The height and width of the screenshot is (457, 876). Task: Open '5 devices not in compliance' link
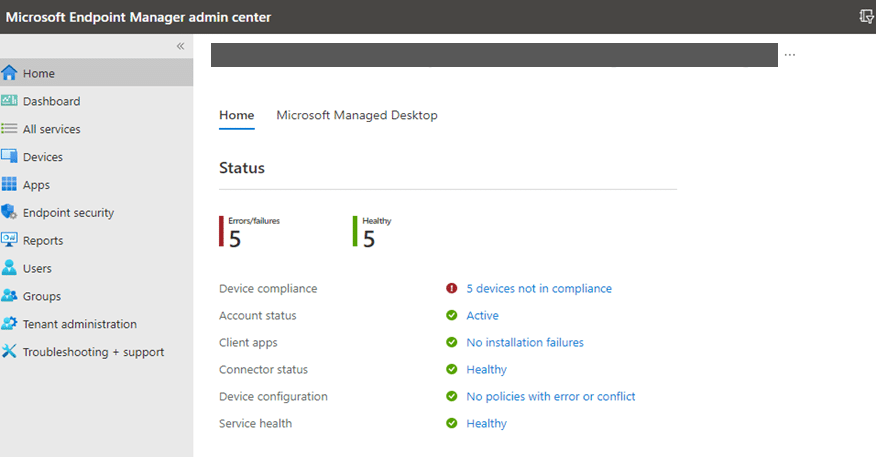pyautogui.click(x=538, y=288)
